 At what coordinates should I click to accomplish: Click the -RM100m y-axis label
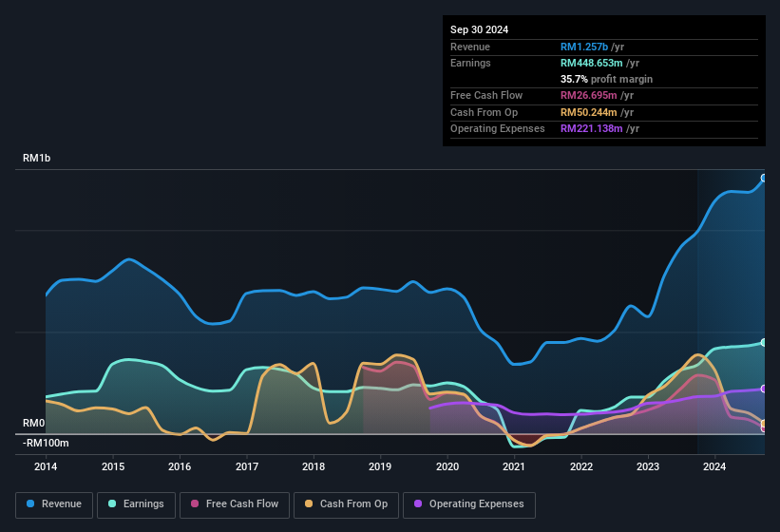pyautogui.click(x=46, y=443)
